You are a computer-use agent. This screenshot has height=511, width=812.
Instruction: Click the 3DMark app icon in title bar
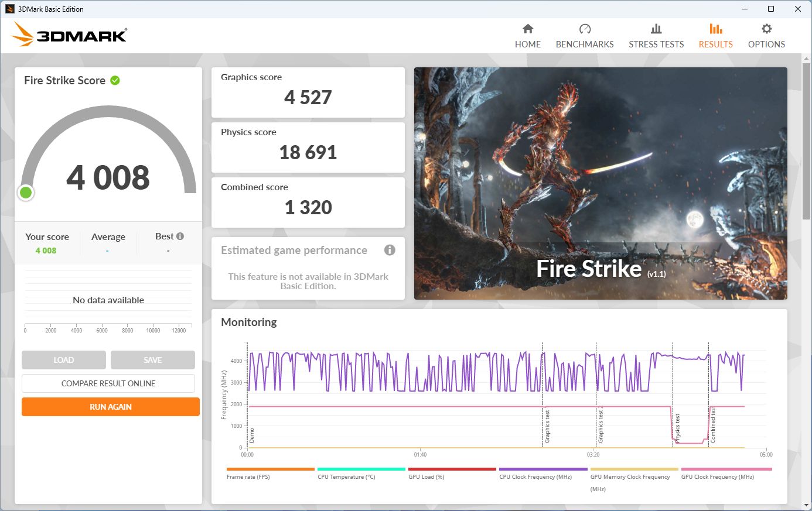click(10, 9)
